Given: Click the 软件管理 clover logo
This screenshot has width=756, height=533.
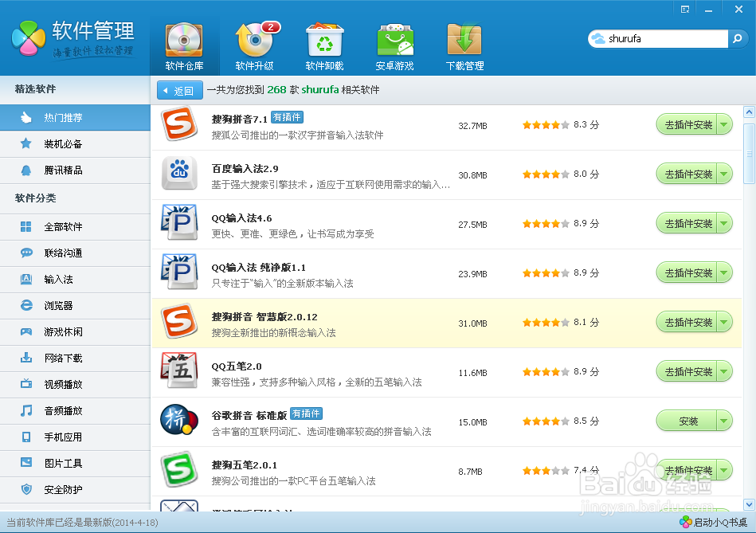Looking at the screenshot, I should (29, 38).
